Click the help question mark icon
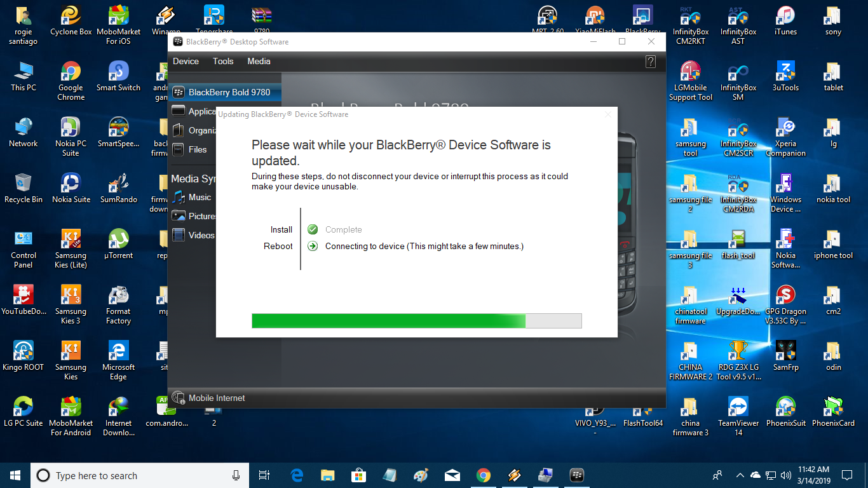Screen dimensions: 868x488 [x=651, y=62]
